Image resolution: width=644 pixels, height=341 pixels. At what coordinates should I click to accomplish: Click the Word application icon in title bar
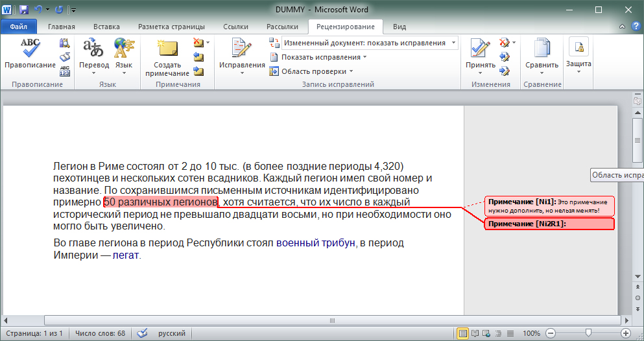coord(7,10)
